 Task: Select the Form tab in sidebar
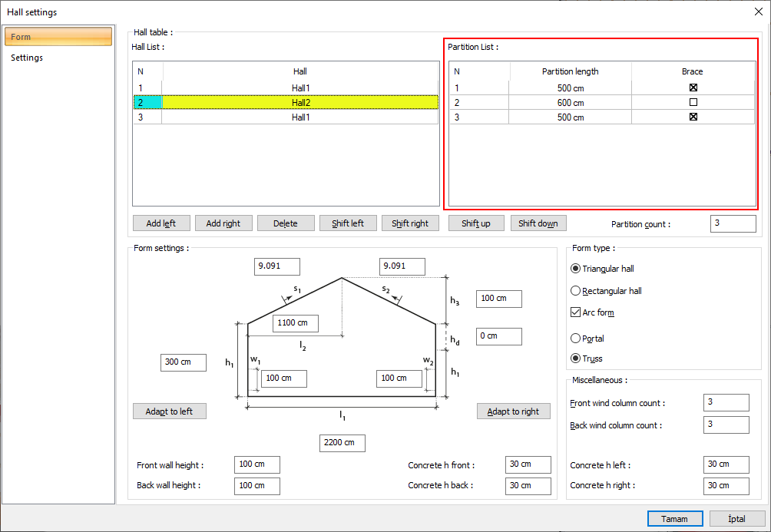(x=58, y=37)
